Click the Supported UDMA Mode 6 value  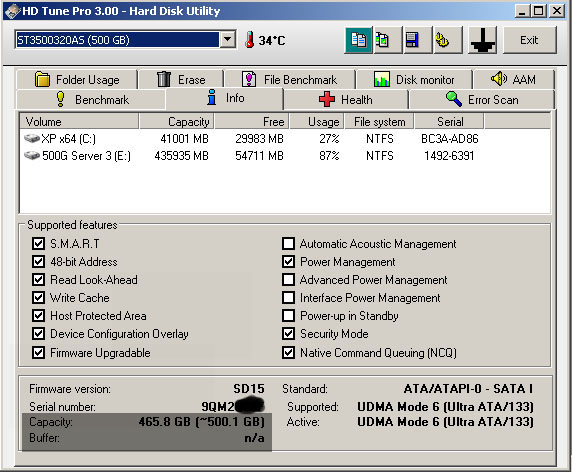(445, 407)
